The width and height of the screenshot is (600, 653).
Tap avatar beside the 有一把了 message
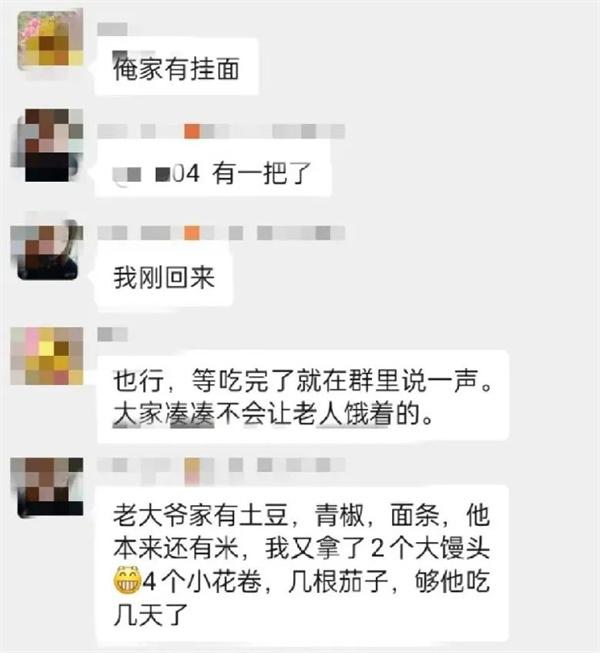(x=49, y=145)
